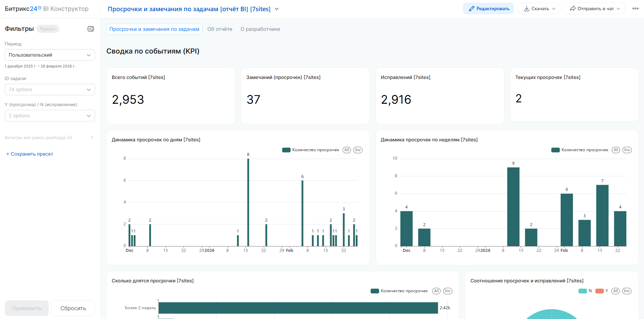Toggle 'Inv' in overdue-to-fixes ratio chart
The width and height of the screenshot is (644, 319).
point(626,291)
